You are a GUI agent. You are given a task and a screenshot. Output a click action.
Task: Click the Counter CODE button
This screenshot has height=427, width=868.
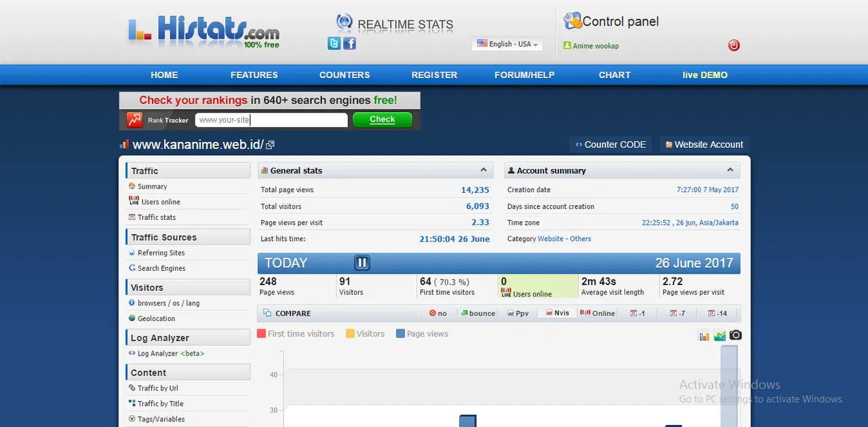click(x=610, y=145)
